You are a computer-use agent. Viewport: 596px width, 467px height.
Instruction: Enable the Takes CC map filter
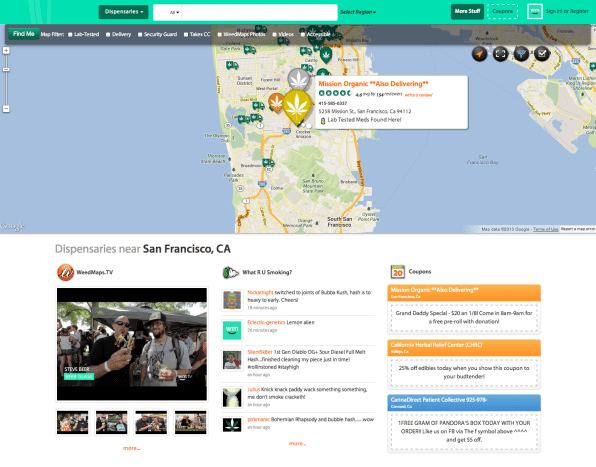186,35
